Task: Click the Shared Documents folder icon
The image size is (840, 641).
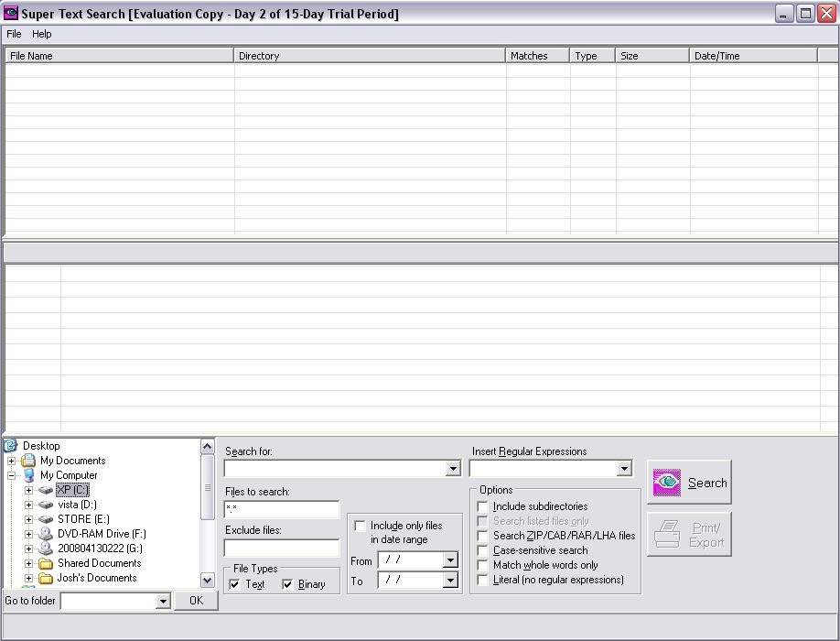Action: click(x=46, y=563)
